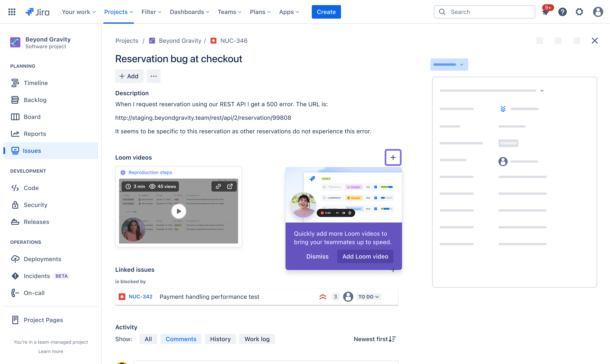This screenshot has height=364, width=610.
Task: Open Incidents in the sidebar
Action: 51,276
